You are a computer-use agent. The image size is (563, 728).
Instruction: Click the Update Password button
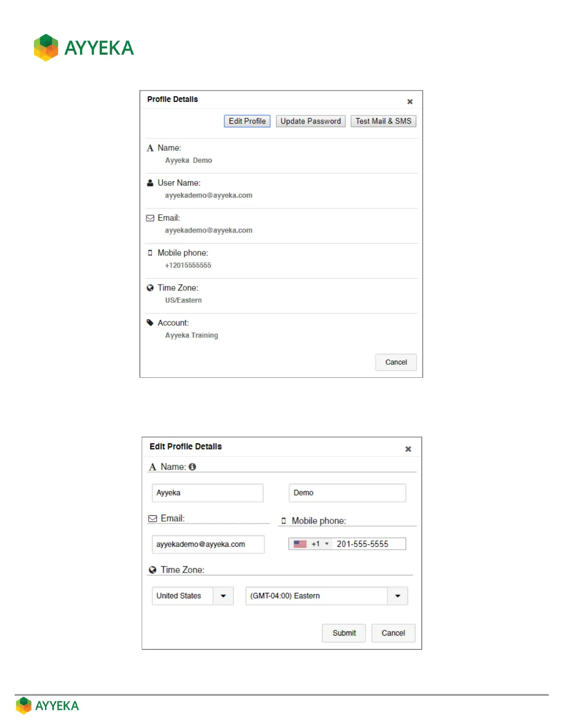(x=310, y=121)
